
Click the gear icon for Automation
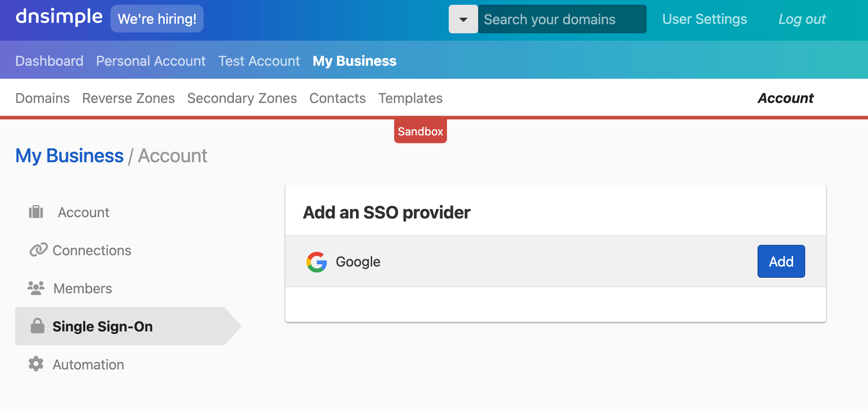[x=36, y=364]
